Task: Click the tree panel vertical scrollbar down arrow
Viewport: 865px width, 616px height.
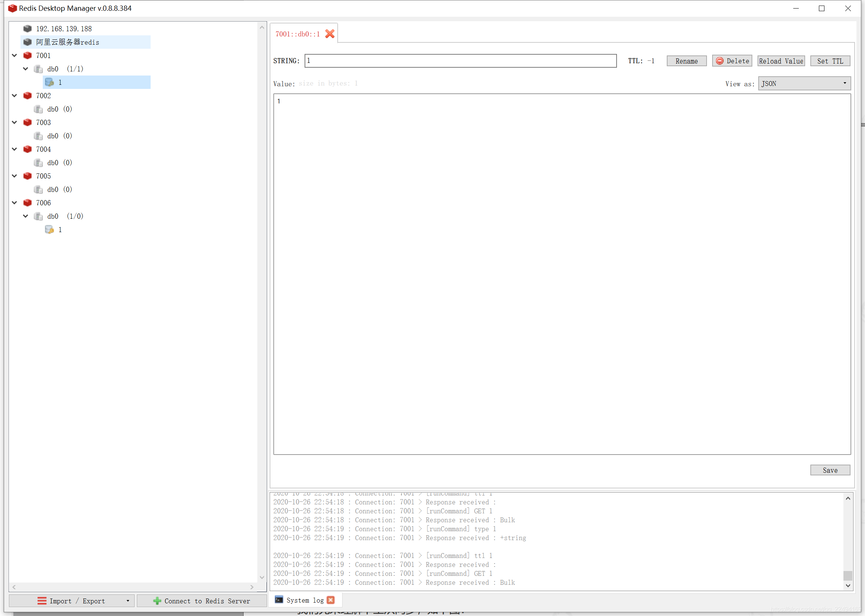Action: [x=262, y=577]
